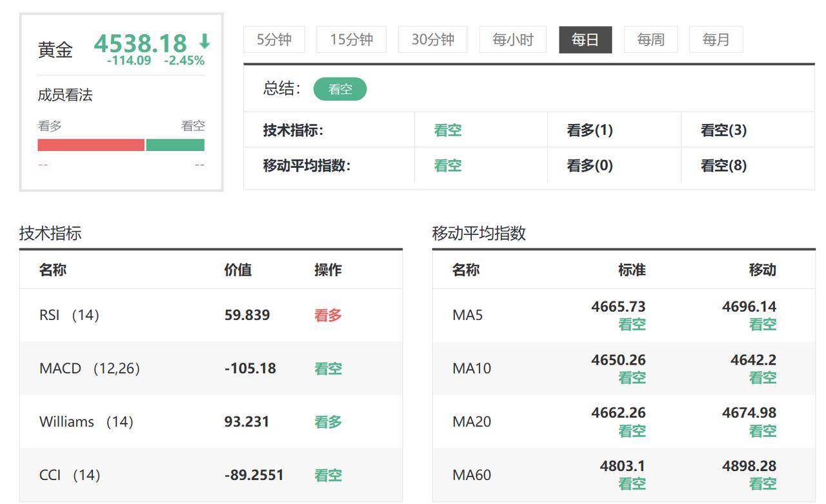This screenshot has width=826, height=504.
Task: Click the 成员看法 heading
Action: coord(65,96)
